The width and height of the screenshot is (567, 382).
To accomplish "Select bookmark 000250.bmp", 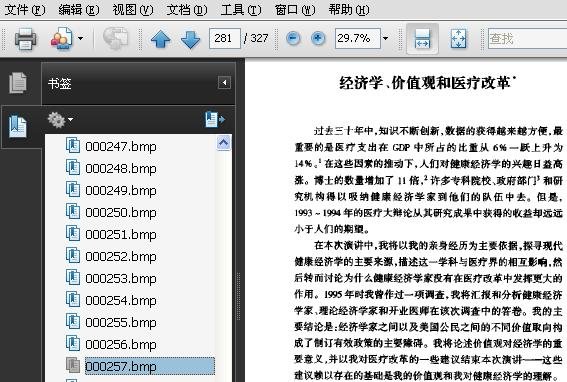I will [121, 212].
